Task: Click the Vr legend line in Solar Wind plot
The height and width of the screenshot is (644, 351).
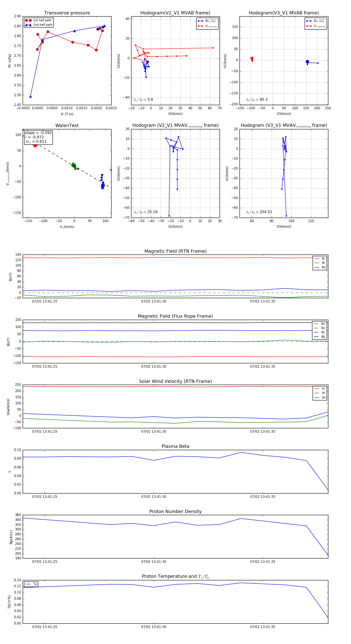Action: point(317,389)
